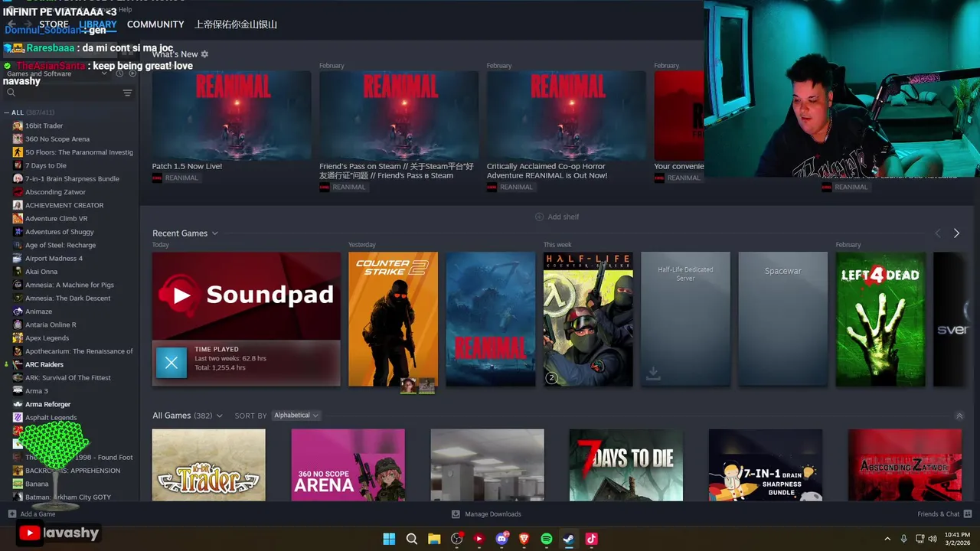This screenshot has height=551, width=980.
Task: Click the ACHIEVEMENT CREATOR icon in sidebar
Action: coord(18,205)
